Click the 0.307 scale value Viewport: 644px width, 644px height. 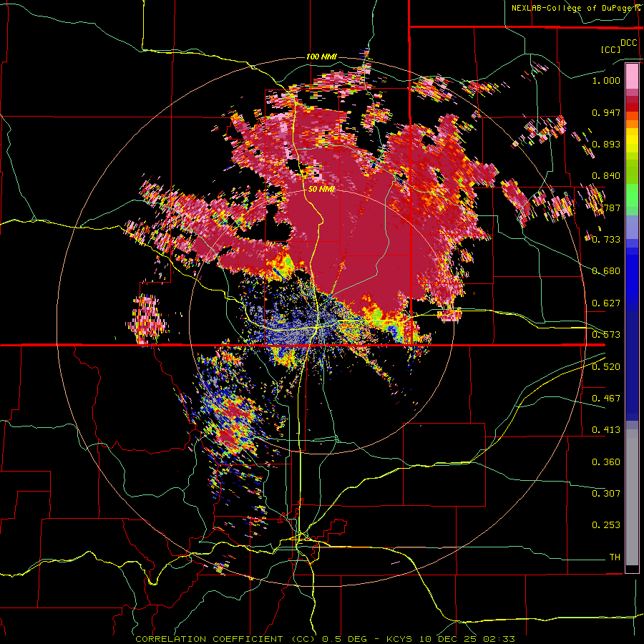click(606, 494)
